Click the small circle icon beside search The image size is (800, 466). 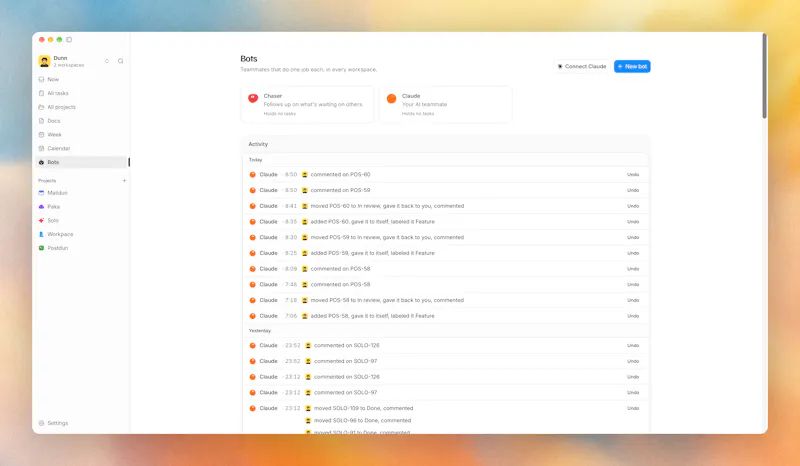click(107, 61)
